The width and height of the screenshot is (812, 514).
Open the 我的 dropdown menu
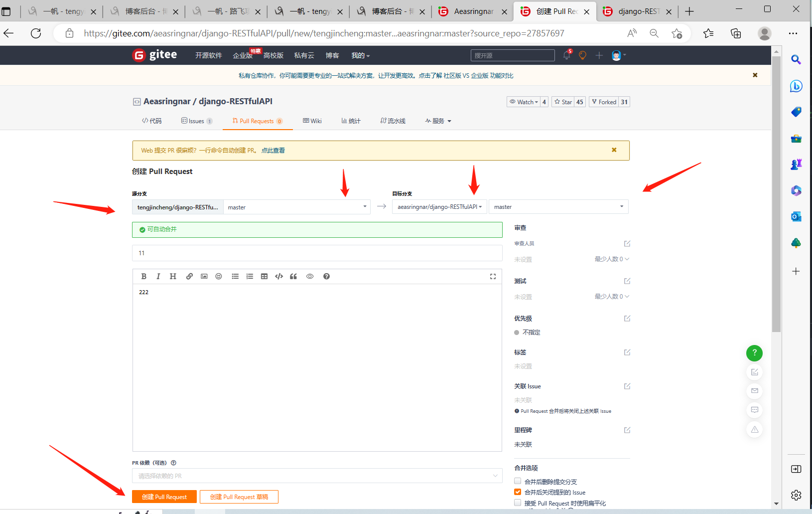pos(361,55)
